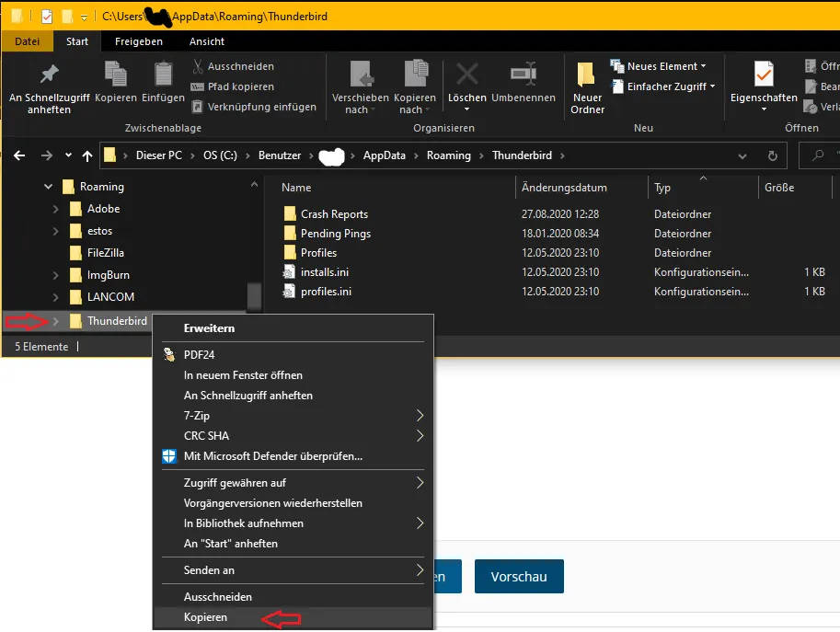Open the 7-Zip submenu

click(293, 416)
